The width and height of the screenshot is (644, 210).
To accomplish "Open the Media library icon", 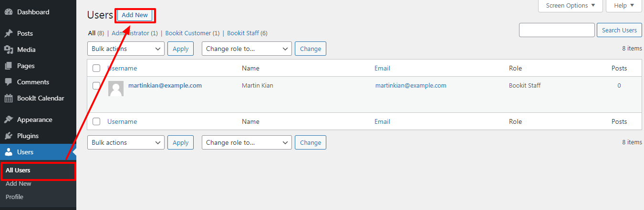I will pyautogui.click(x=9, y=50).
